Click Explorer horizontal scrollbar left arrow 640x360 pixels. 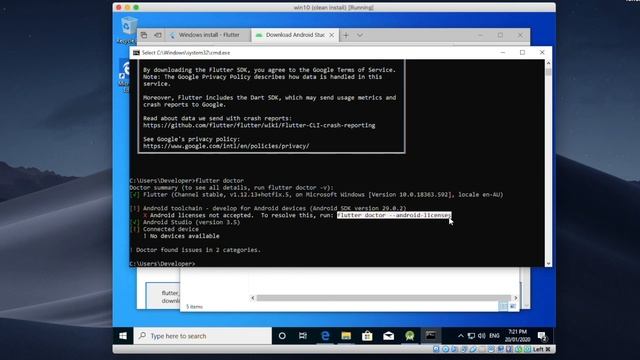click(x=253, y=298)
